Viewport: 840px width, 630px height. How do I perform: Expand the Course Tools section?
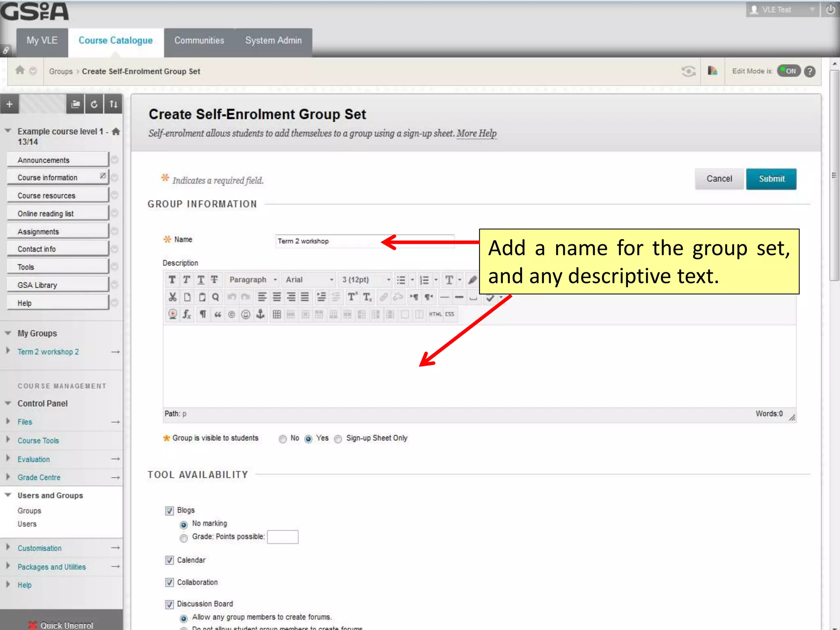[8, 440]
